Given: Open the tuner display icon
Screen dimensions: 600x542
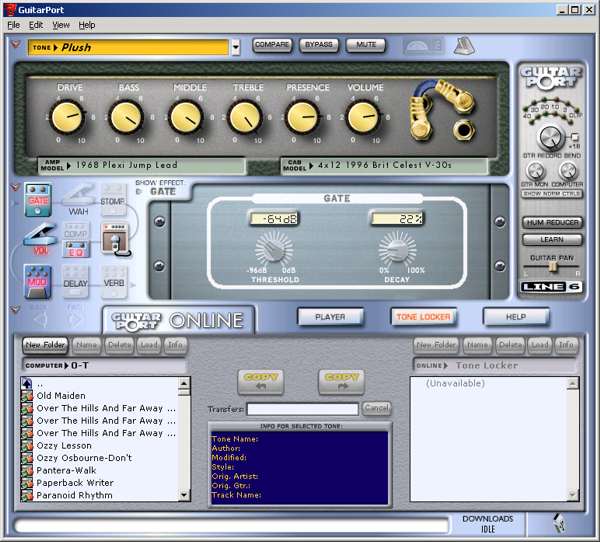Looking at the screenshot, I should (423, 46).
